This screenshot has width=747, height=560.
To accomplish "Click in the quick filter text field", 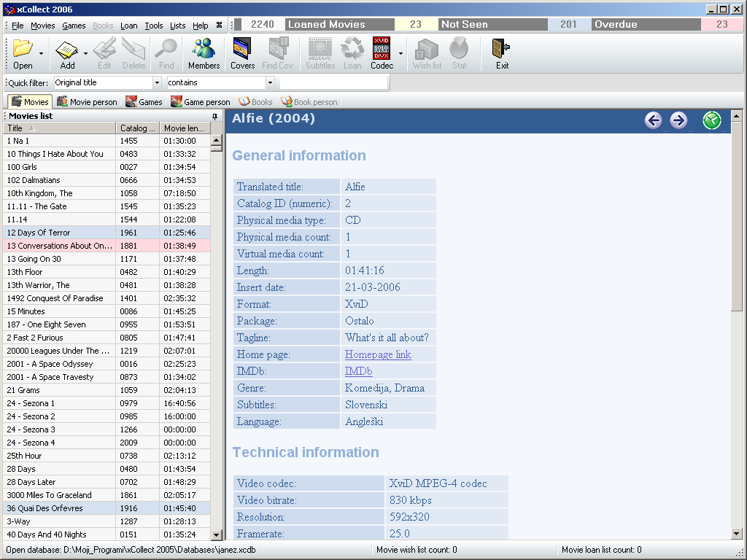I will coord(332,83).
